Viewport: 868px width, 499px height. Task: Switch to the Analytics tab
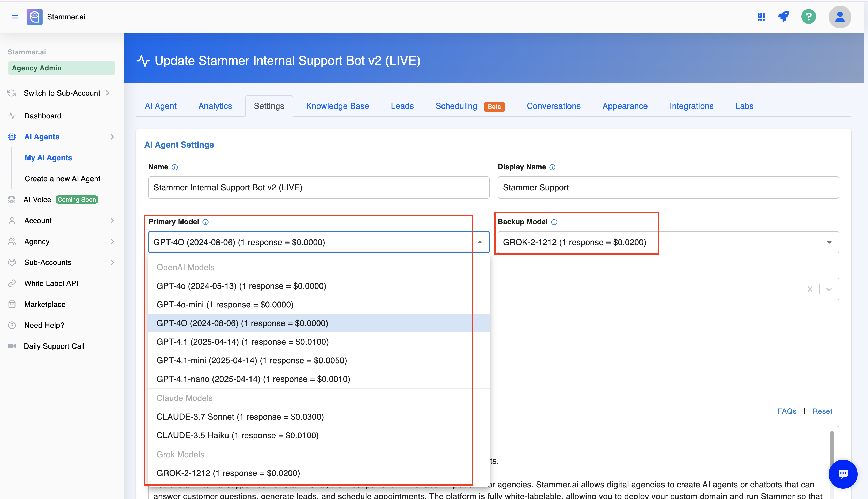(x=215, y=106)
